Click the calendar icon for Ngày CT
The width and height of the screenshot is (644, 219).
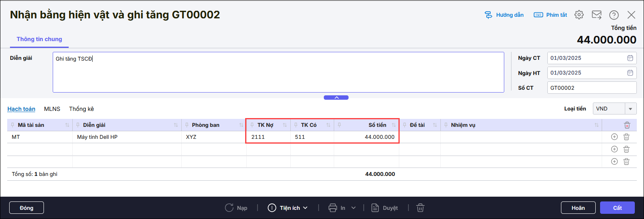(x=630, y=58)
